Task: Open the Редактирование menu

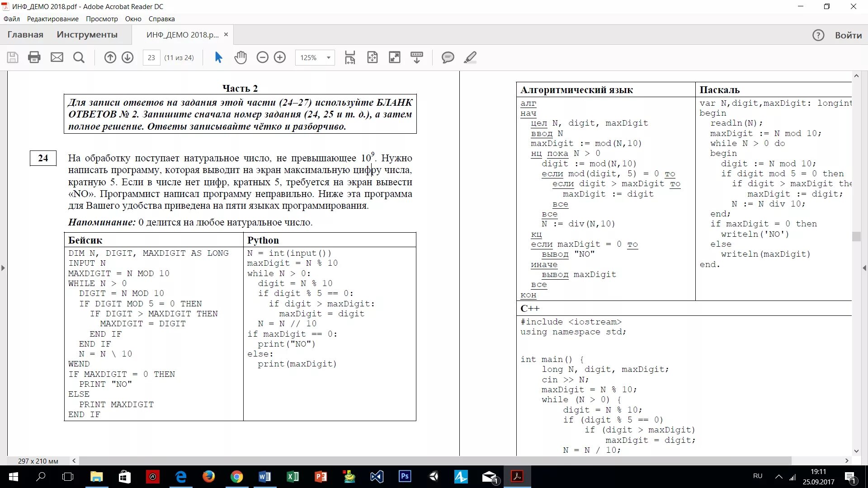Action: (53, 19)
